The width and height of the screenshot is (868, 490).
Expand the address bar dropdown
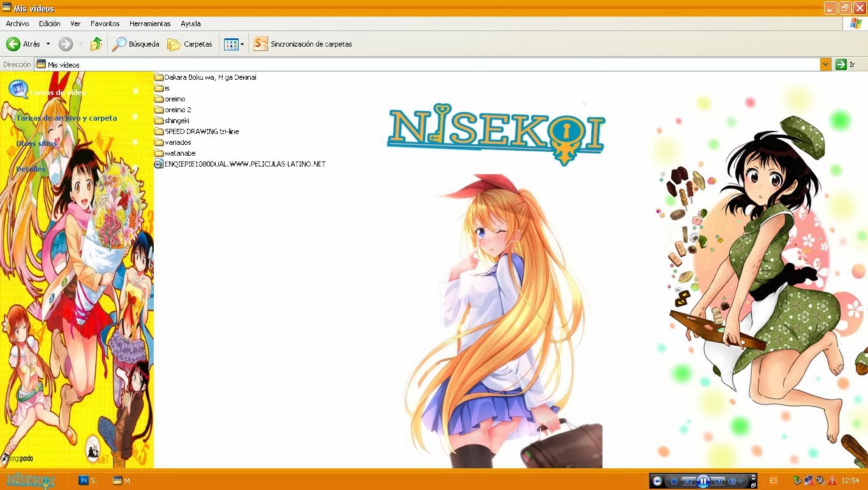tap(826, 64)
